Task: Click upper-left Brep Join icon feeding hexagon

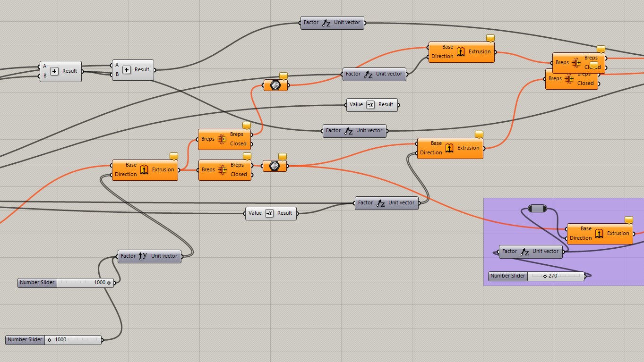Action: tap(222, 139)
